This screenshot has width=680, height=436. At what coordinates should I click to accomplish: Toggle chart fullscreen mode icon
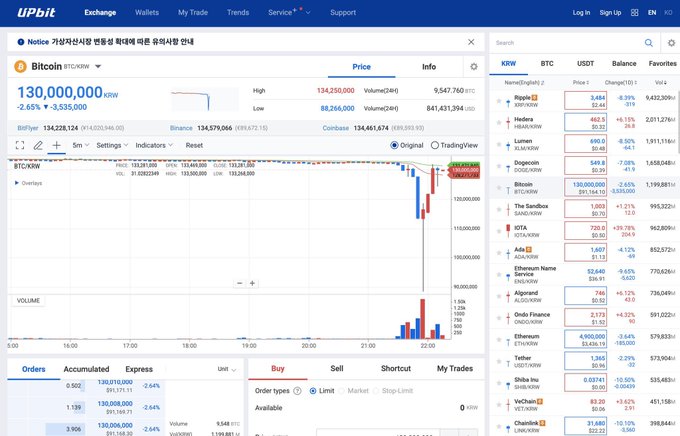click(20, 145)
